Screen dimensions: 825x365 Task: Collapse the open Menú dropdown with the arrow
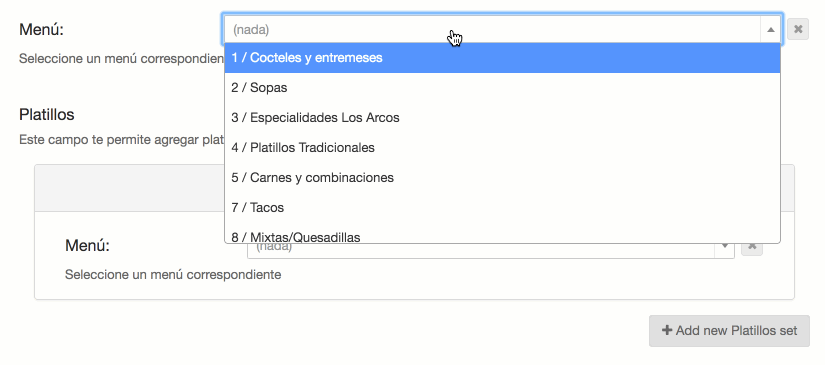(x=770, y=29)
